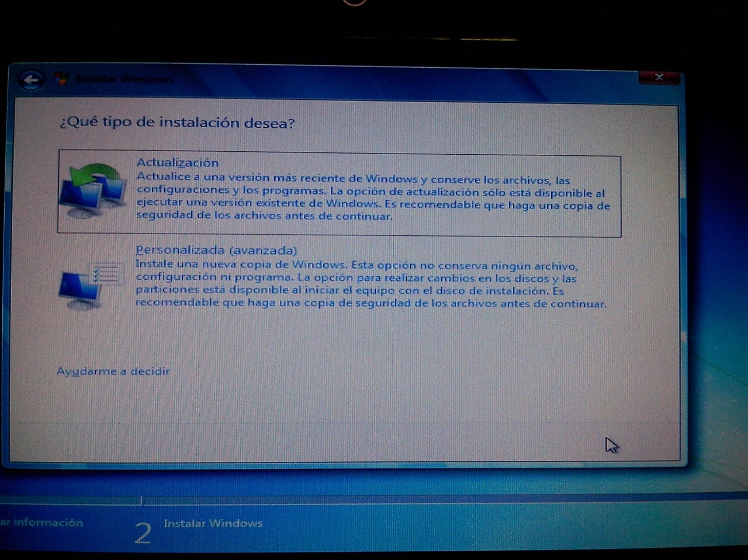Open the 'Ayudarme a decidir' help link
Screen dimensions: 748x560
tap(113, 371)
